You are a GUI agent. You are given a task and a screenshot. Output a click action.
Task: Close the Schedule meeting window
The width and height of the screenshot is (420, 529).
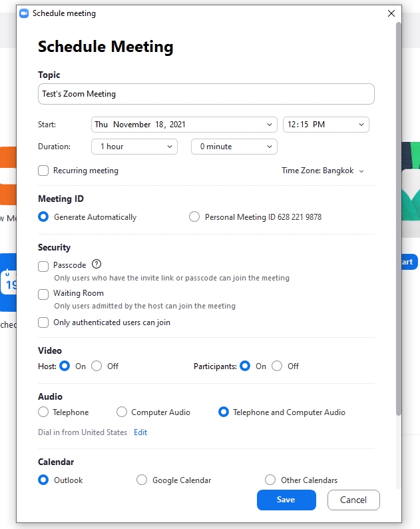coord(391,13)
